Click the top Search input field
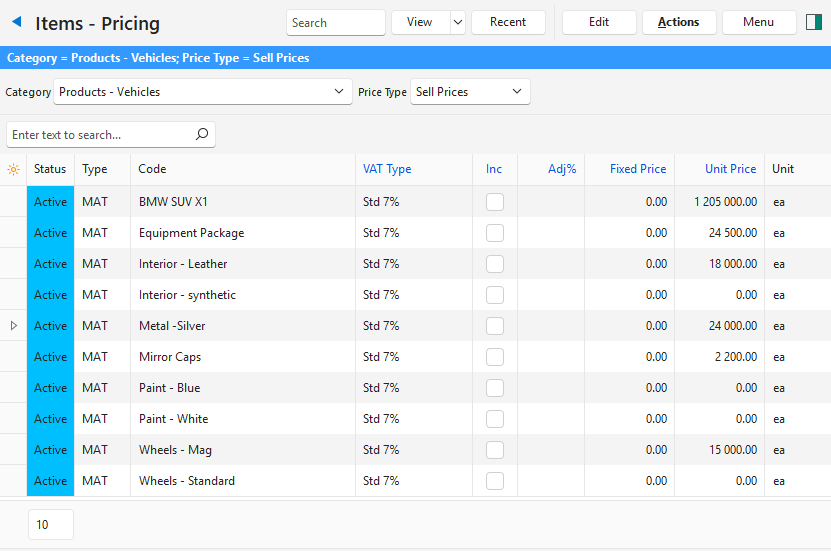This screenshot has height=551, width=831. (335, 22)
